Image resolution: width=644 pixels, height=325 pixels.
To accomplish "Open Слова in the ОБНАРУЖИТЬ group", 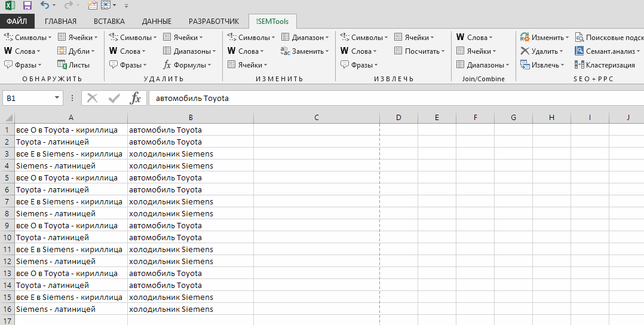I will tap(22, 51).
